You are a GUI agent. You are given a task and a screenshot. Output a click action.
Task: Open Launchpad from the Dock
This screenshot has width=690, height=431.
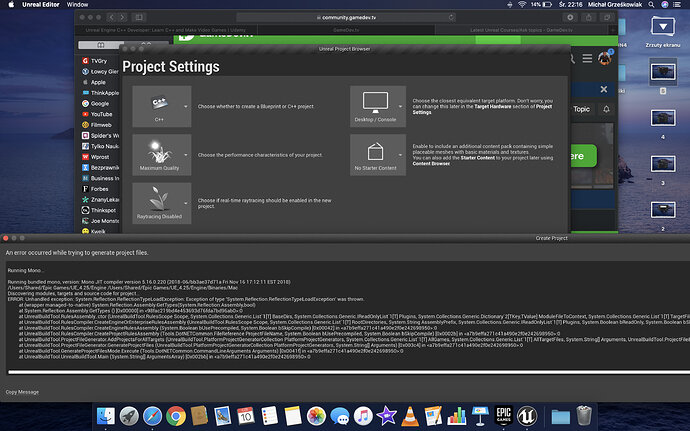129,416
